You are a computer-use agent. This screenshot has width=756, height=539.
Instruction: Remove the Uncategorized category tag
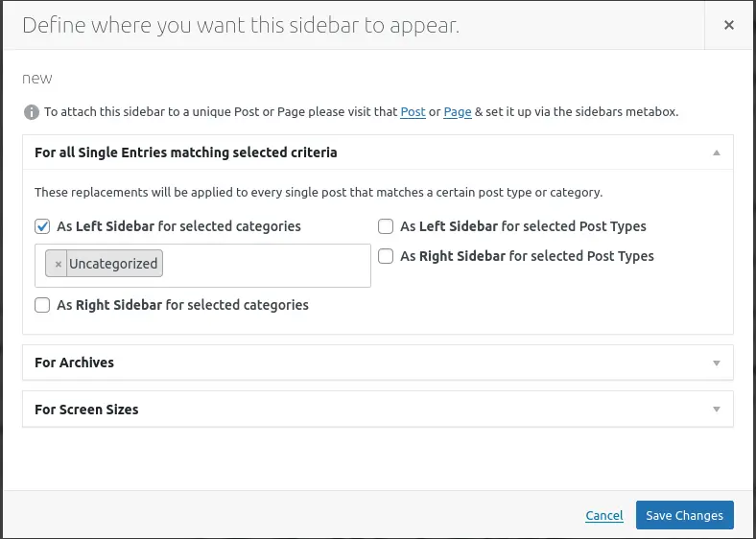pos(58,264)
